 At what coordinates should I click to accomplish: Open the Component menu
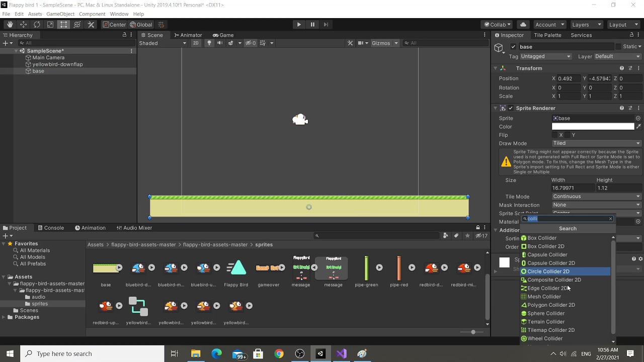92,14
